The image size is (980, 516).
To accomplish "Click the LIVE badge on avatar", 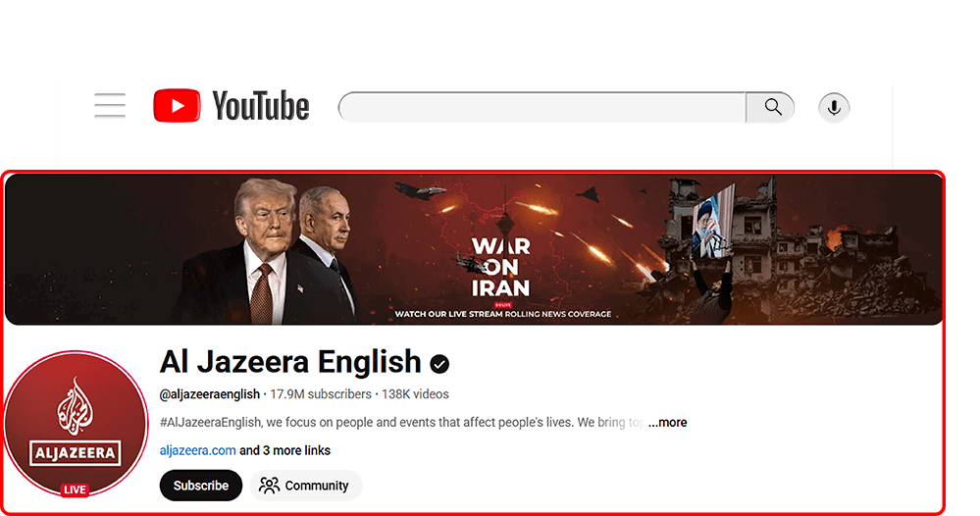I will pyautogui.click(x=75, y=490).
